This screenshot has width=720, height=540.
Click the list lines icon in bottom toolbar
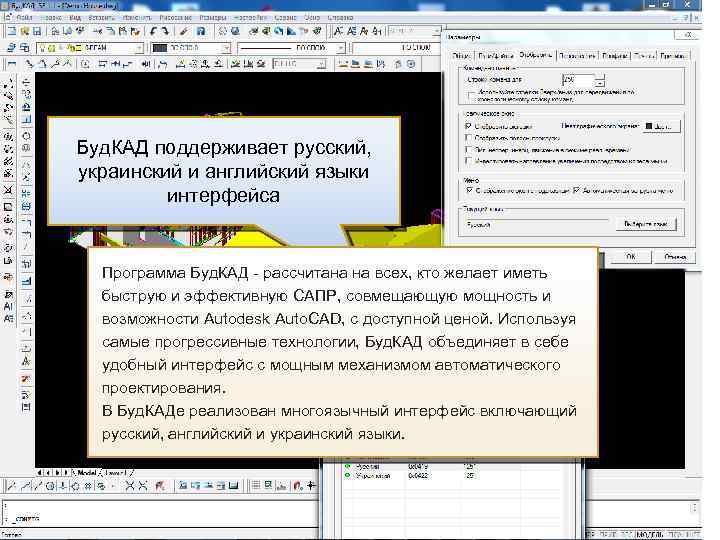[257, 485]
